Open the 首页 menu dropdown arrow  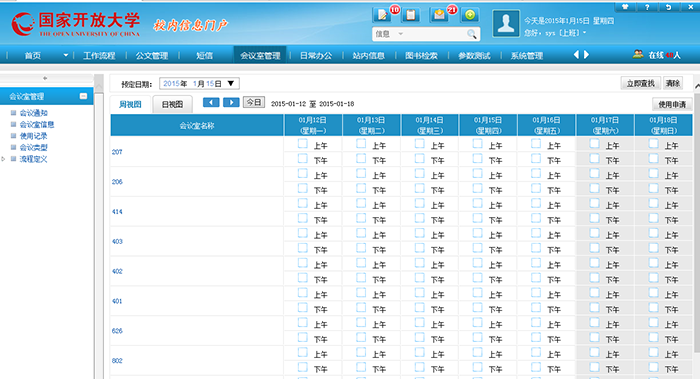(66, 55)
